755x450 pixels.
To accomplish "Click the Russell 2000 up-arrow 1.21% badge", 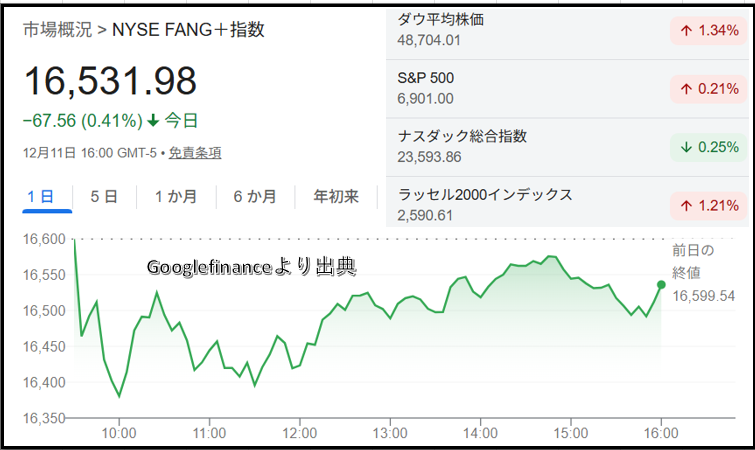I will coord(708,205).
